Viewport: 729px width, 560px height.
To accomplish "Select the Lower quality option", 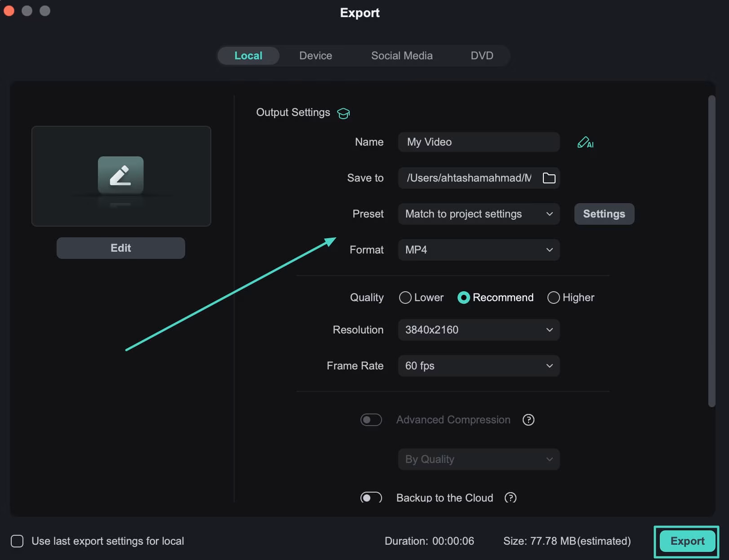I will 405,298.
